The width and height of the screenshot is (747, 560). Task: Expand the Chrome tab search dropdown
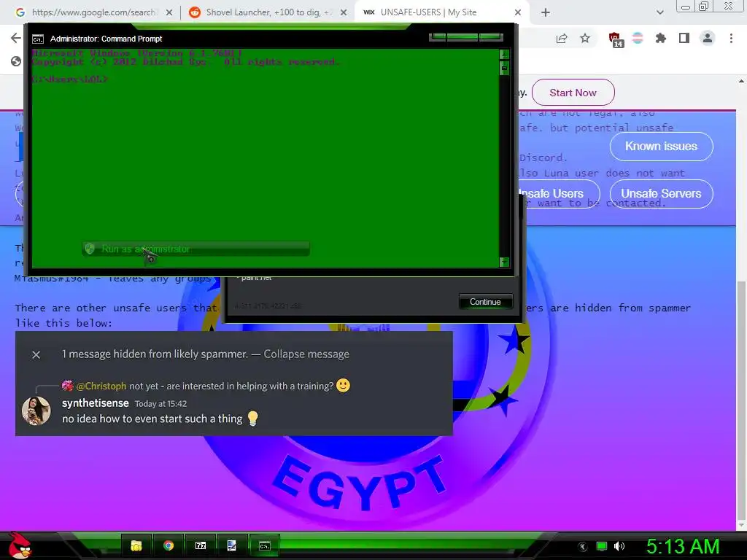pos(659,12)
